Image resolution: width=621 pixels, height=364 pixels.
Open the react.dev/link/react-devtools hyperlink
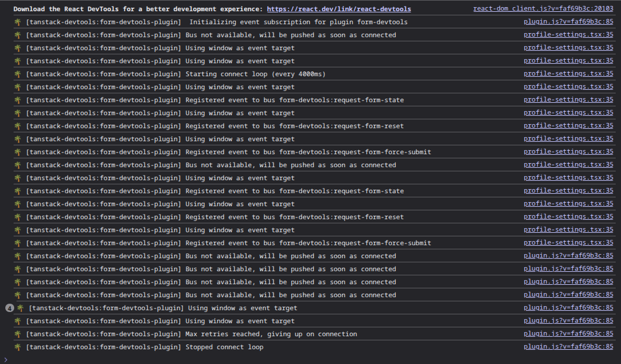[x=339, y=9]
